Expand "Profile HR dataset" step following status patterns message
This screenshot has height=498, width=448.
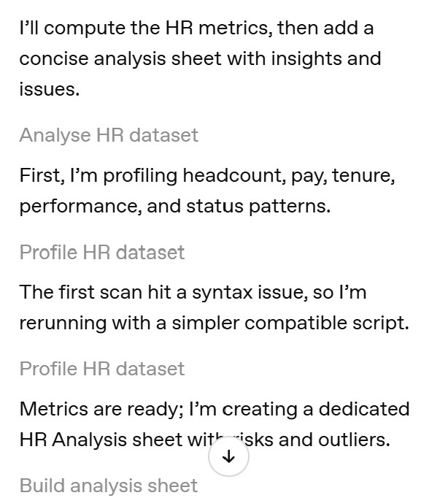[x=102, y=253]
